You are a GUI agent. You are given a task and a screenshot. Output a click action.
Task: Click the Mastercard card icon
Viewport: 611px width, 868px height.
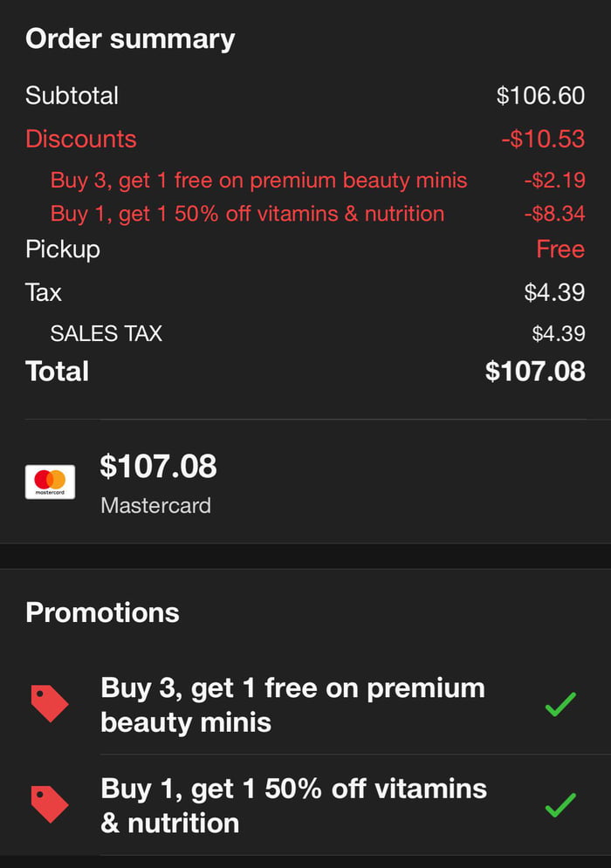tap(50, 482)
